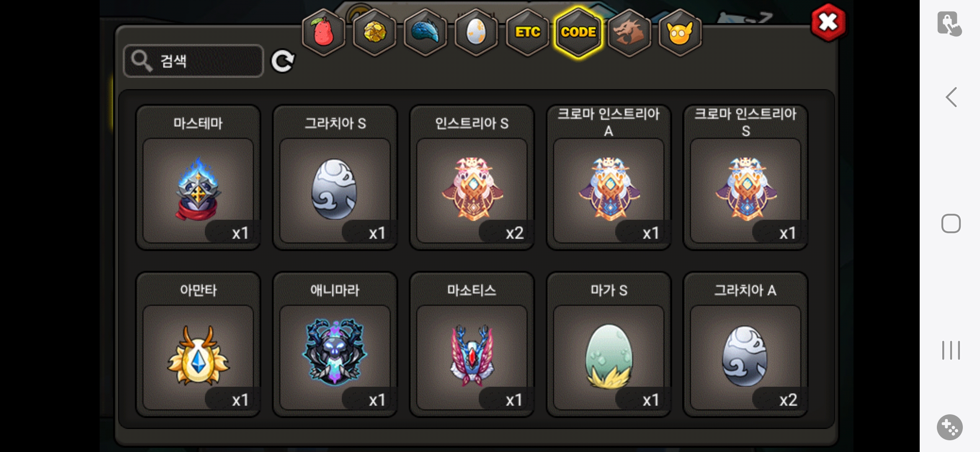Click the refresh arrow next to search

point(283,62)
